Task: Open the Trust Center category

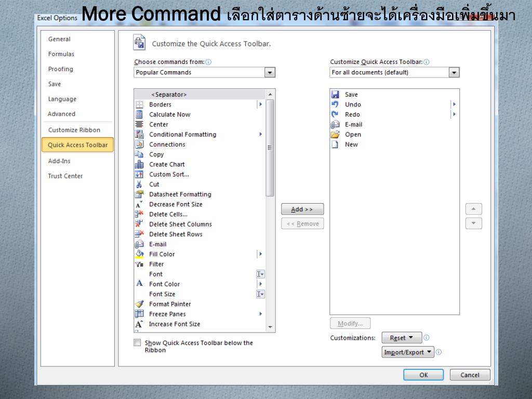Action: pyautogui.click(x=65, y=176)
